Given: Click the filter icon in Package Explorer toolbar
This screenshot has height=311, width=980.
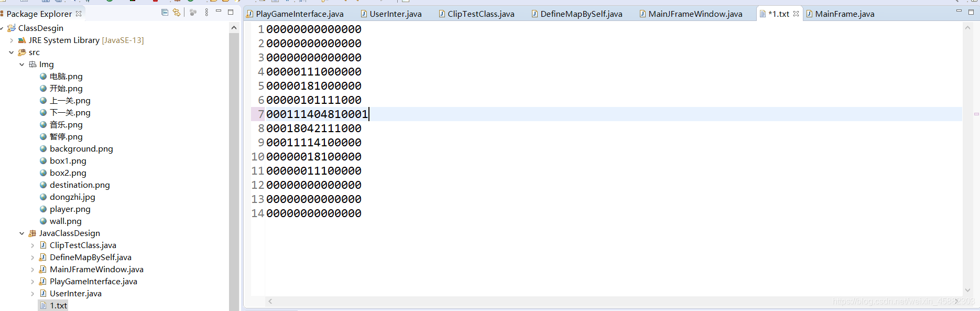Looking at the screenshot, I should [x=193, y=12].
